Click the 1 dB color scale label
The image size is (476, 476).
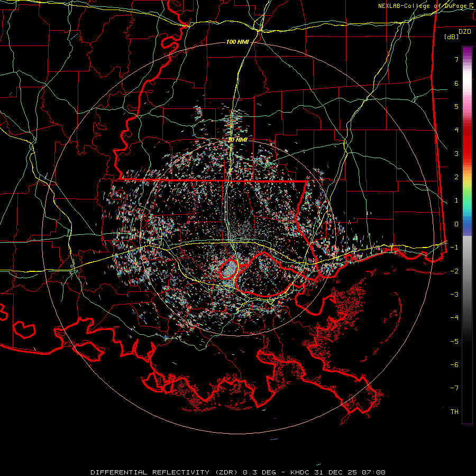[x=456, y=200]
